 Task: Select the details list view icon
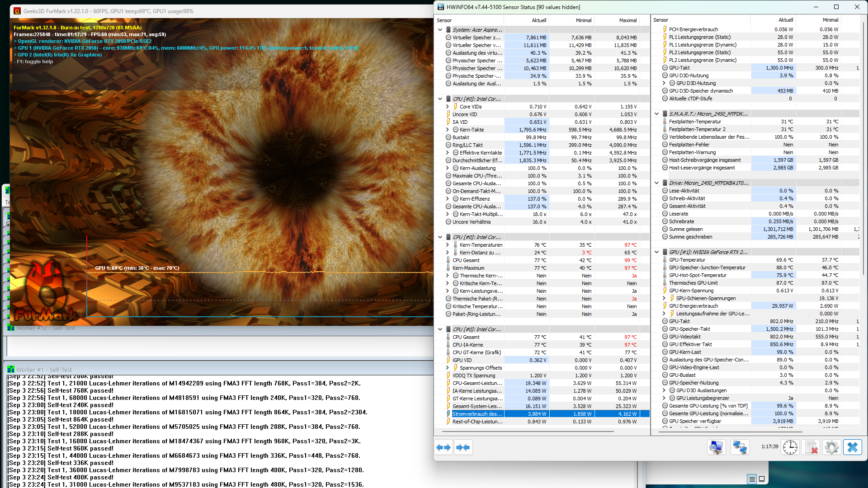pyautogui.click(x=752, y=479)
